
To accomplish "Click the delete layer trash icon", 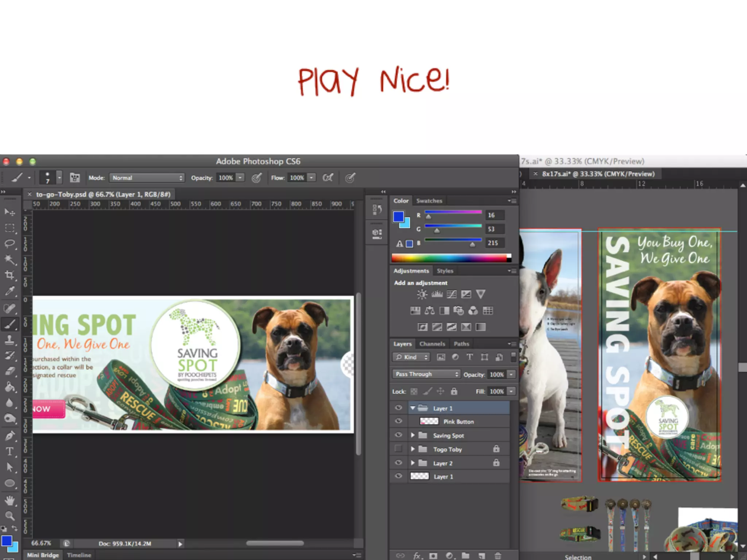I will pyautogui.click(x=498, y=555).
